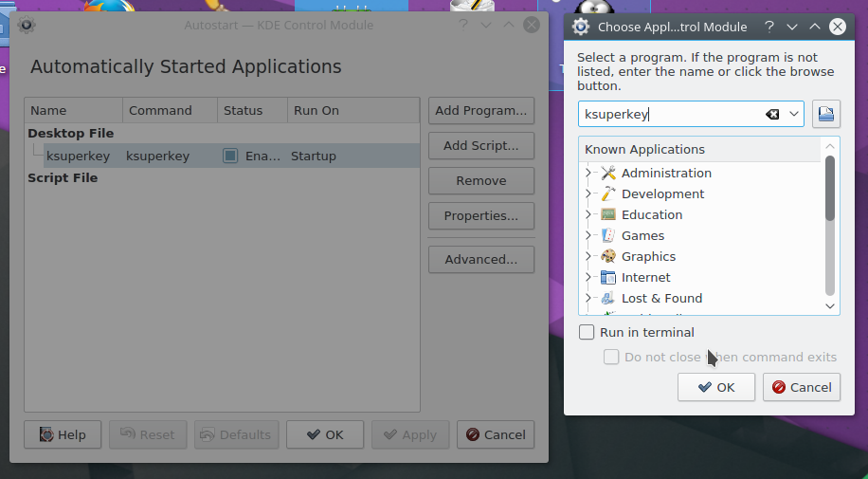
Task: Click the Add Script button
Action: coord(481,146)
